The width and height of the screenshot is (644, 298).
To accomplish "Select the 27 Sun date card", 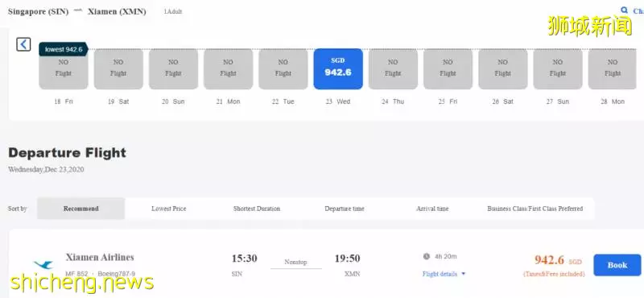I will [558, 68].
